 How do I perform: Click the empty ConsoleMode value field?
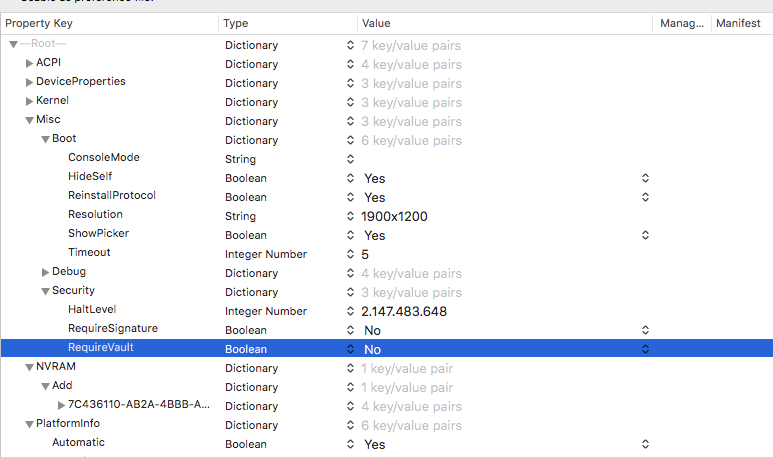pyautogui.click(x=503, y=159)
